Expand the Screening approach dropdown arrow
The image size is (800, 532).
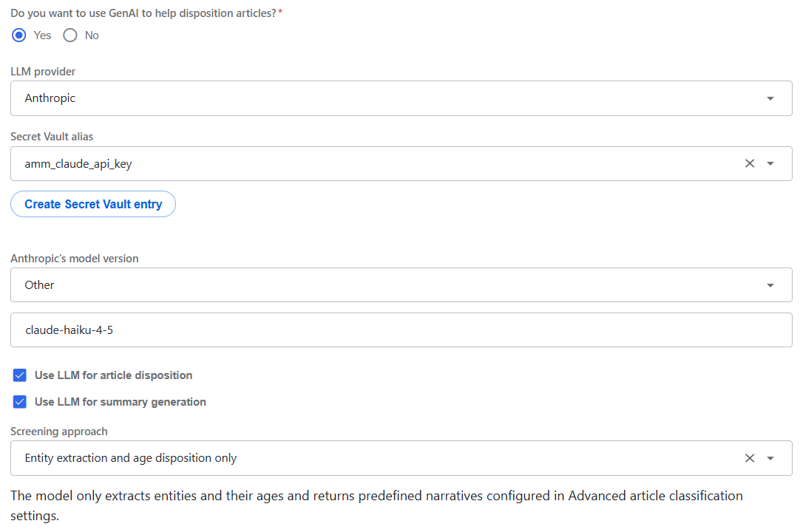770,458
